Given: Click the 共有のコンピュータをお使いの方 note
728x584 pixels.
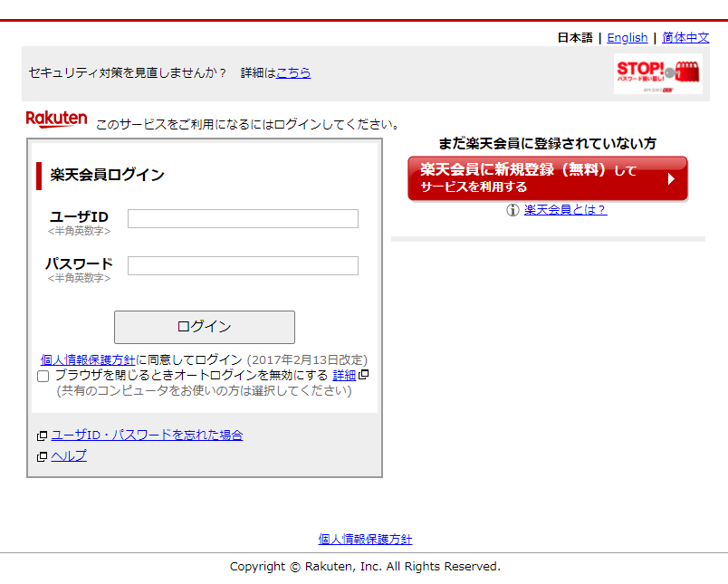Looking at the screenshot, I should (x=205, y=391).
